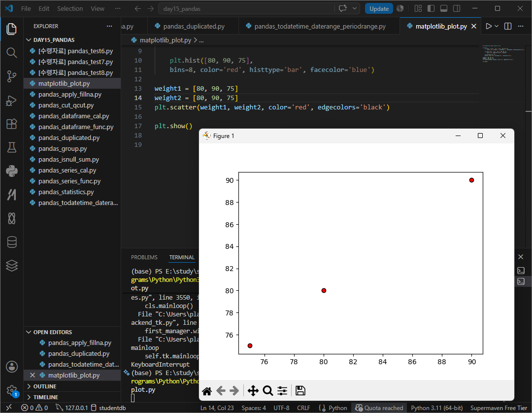Click the Quota reached status item
The width and height of the screenshot is (532, 413).
pyautogui.click(x=379, y=408)
